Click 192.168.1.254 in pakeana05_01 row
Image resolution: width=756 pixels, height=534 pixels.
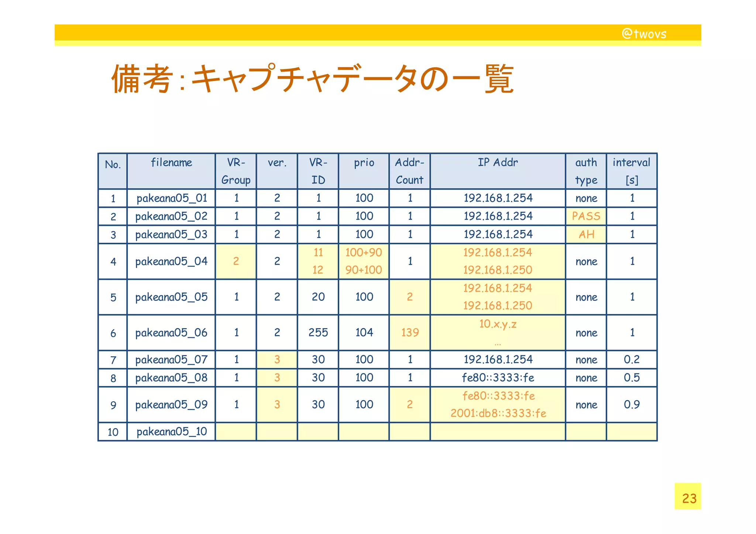pos(498,198)
